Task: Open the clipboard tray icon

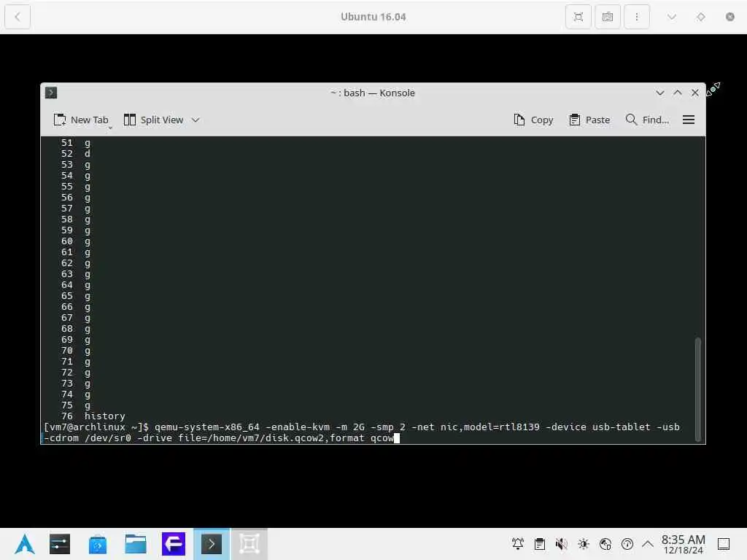Action: 540,544
